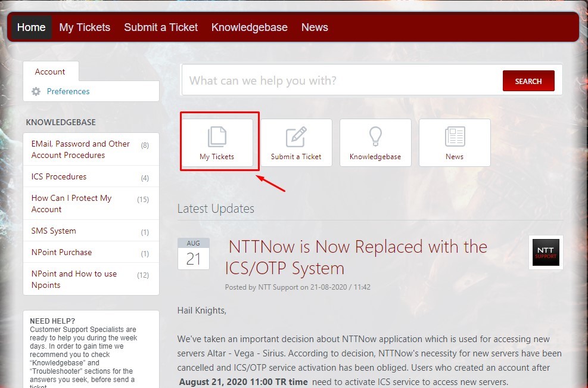
Task: Open the NTTNow replaced with ICS/OTP article title
Action: [356, 257]
